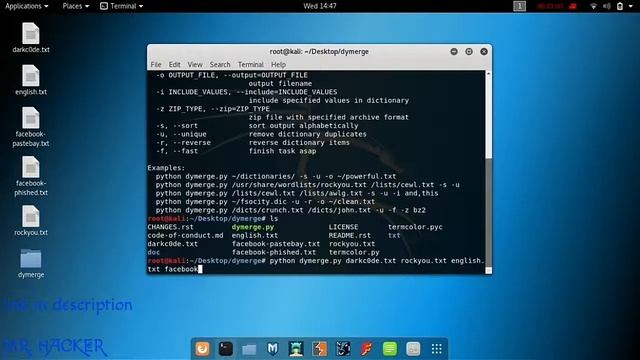The image size is (640, 360).
Task: Open the dymerge desktop folder
Action: click(31, 264)
